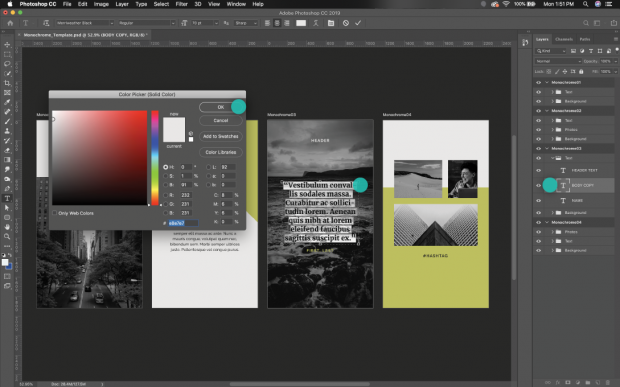Select the Gradient tool
The width and height of the screenshot is (620, 387).
point(7,160)
